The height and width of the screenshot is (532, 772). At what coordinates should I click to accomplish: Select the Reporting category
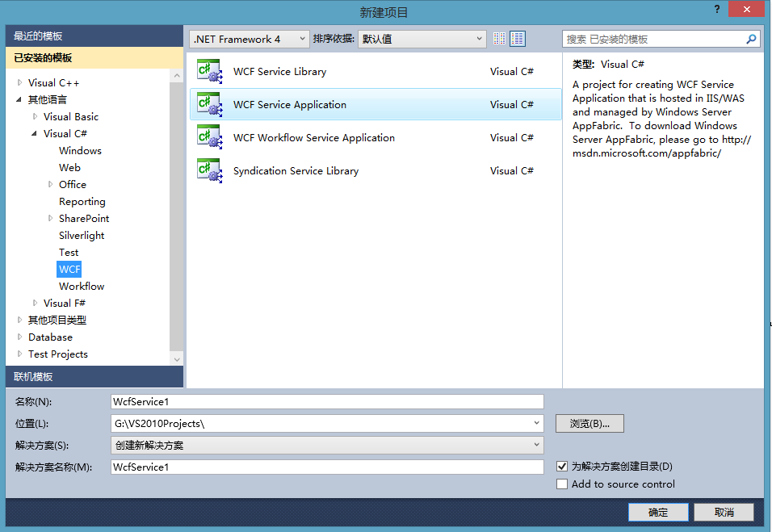coord(82,202)
